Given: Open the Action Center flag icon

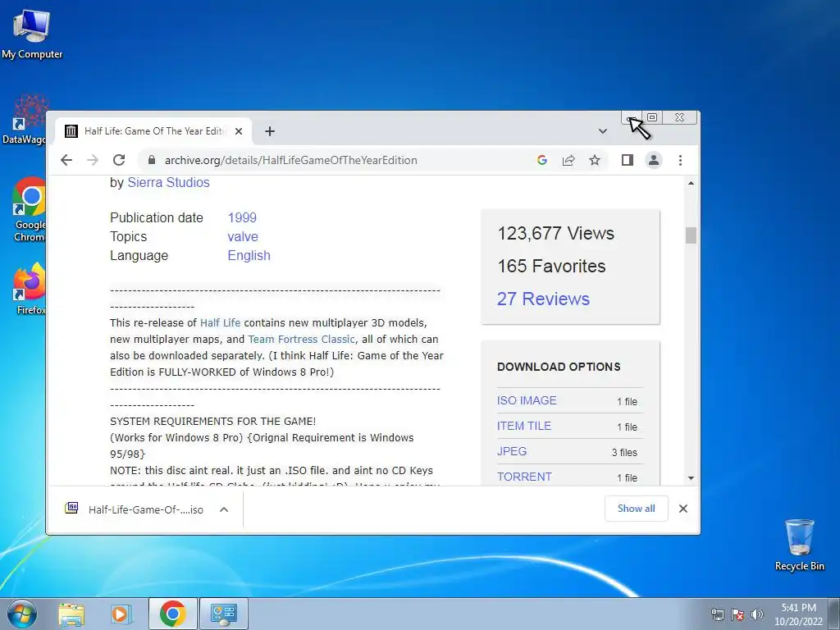Looking at the screenshot, I should tap(737, 614).
